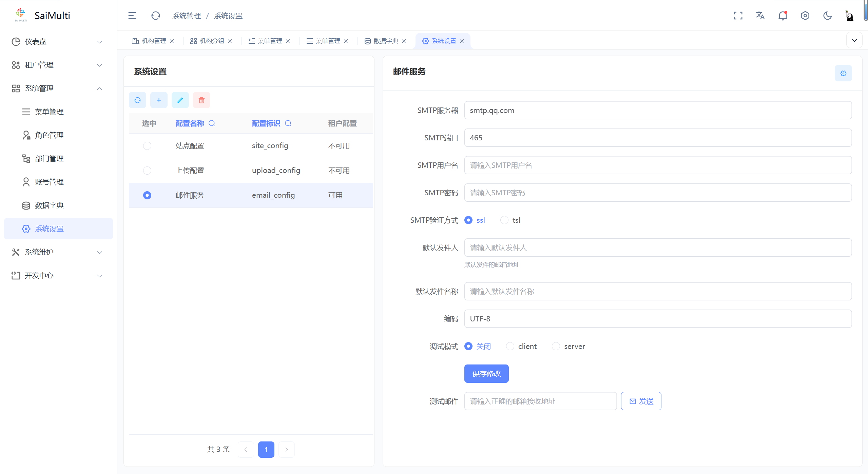Select the 站点配置 row radio button
The height and width of the screenshot is (474, 868).
coord(147,146)
